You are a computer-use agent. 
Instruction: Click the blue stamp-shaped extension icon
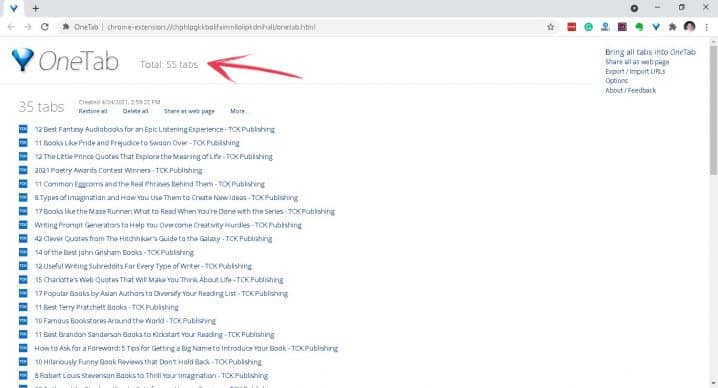tap(605, 27)
